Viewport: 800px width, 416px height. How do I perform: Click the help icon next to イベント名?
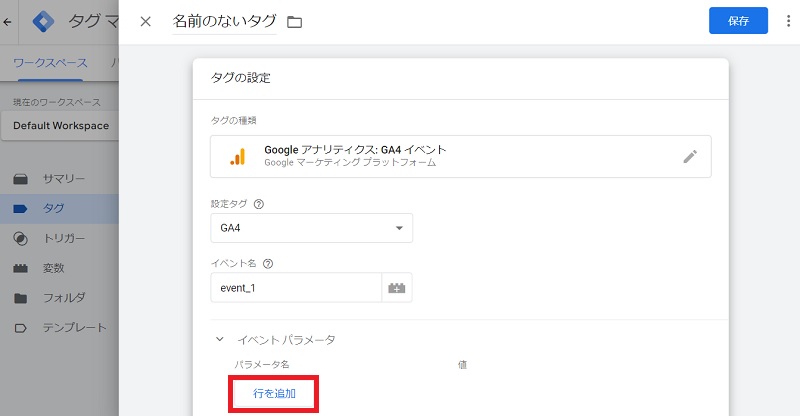[268, 264]
